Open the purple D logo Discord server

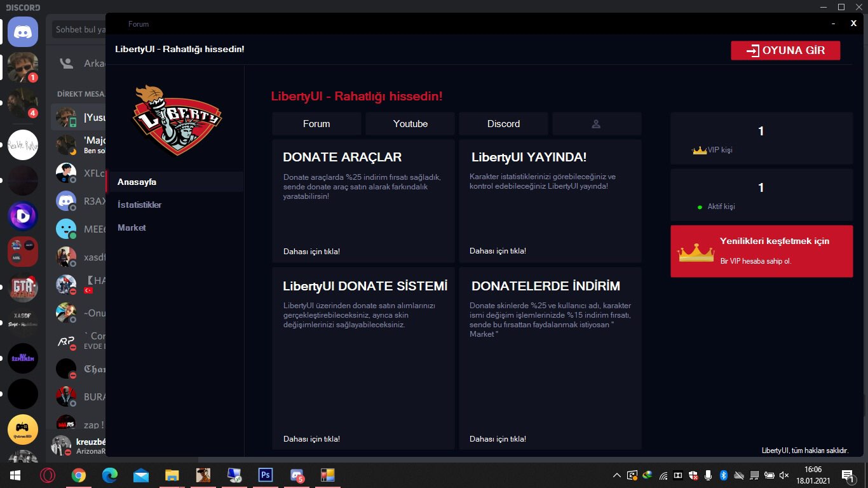point(23,216)
